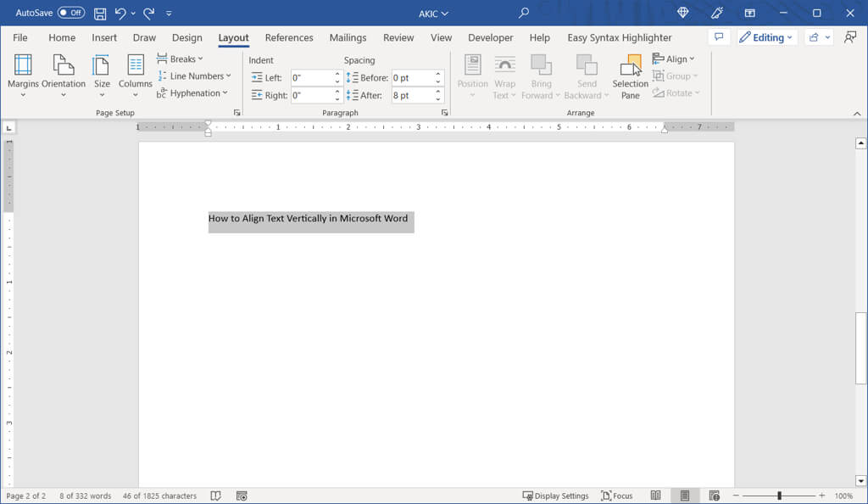
Task: Toggle AutoSave switch
Action: point(71,14)
